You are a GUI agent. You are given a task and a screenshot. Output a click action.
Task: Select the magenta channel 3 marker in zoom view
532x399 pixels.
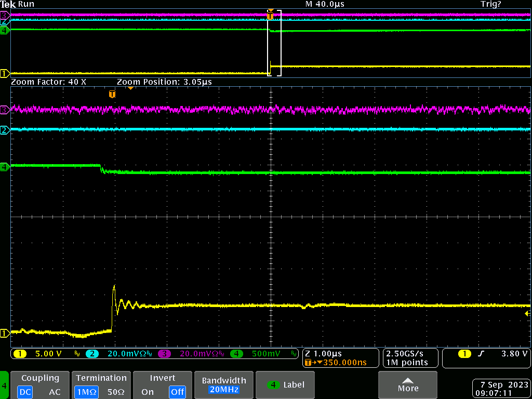coord(5,110)
